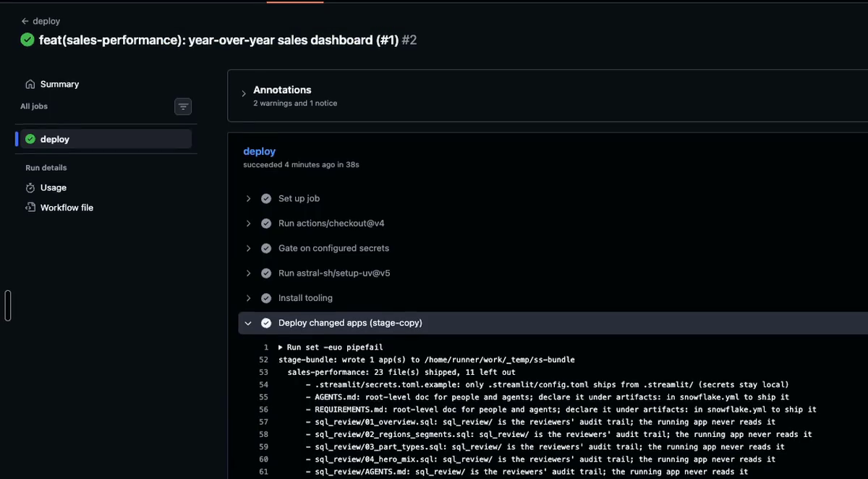Select the deploy job in sidebar
This screenshot has height=479, width=868.
point(106,139)
